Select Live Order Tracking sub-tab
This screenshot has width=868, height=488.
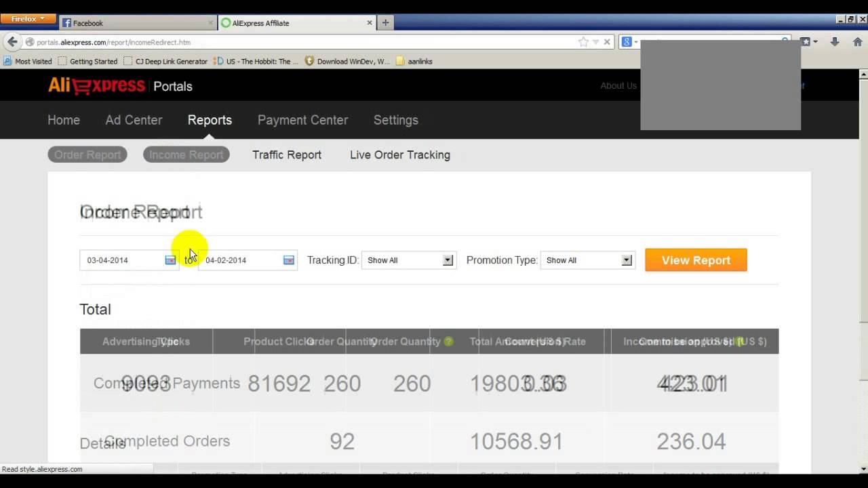[x=400, y=155]
